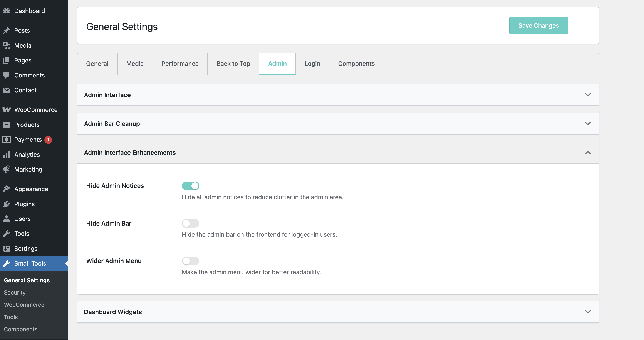Click the Plugins plug icon

(x=7, y=204)
